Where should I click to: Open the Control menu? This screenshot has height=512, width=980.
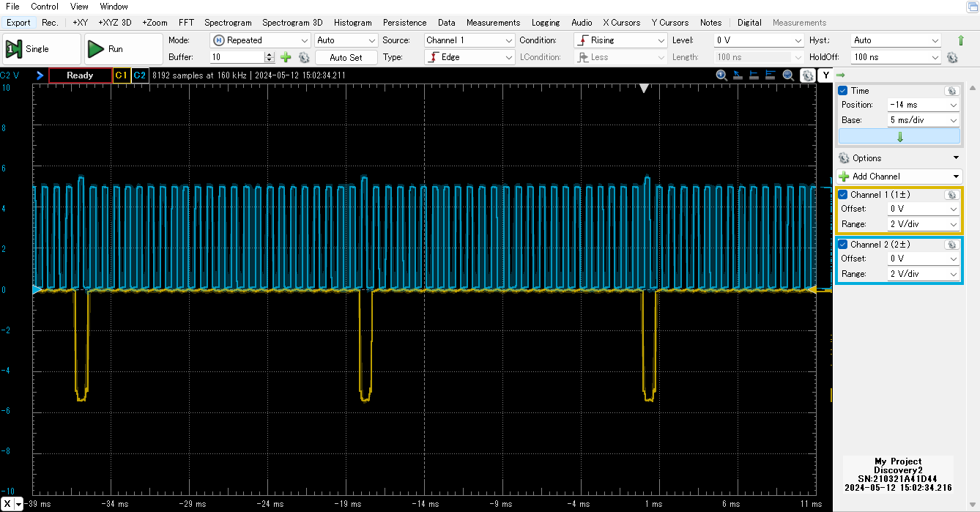coord(45,7)
